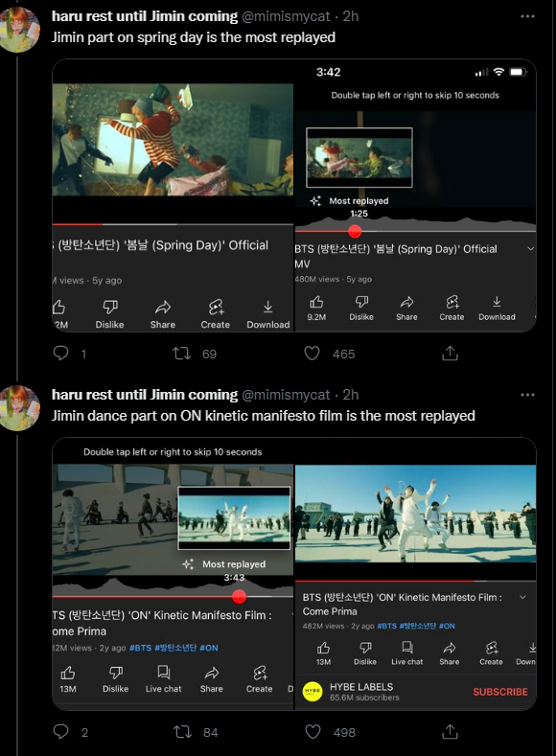
Task: Like the tweet with 498 likes
Action: click(313, 732)
